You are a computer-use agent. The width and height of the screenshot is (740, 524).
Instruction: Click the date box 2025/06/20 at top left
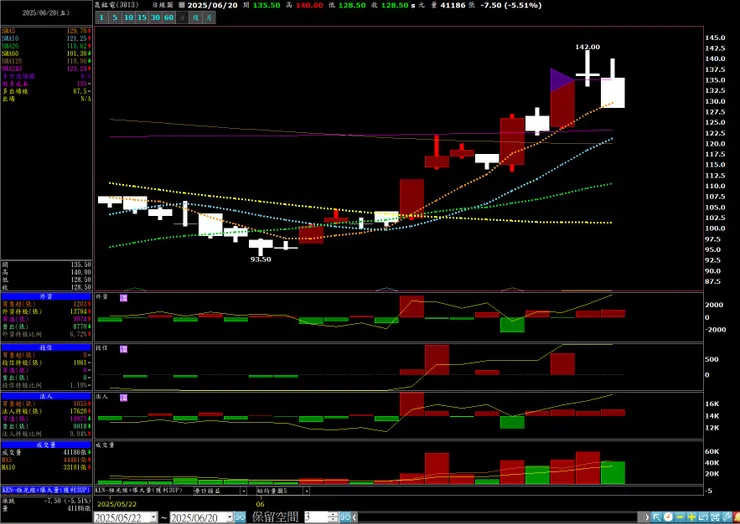(x=46, y=13)
